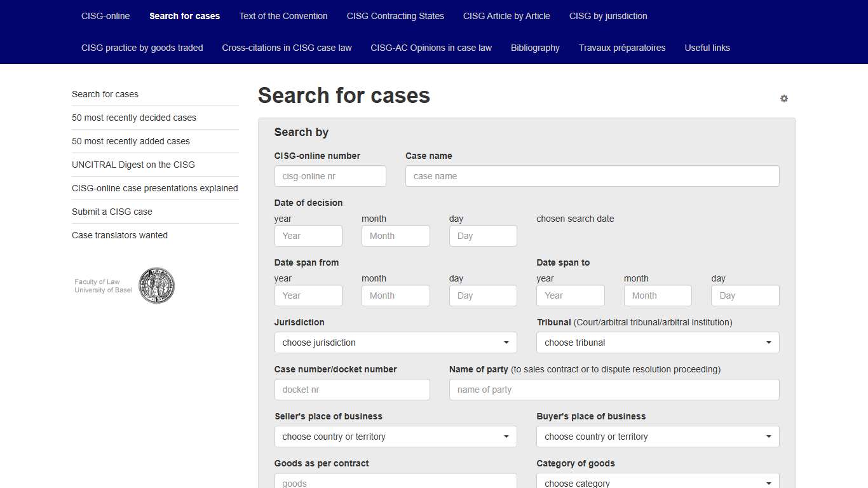Open the UNCITRAL Digest on the CISG
Viewport: 868px width, 488px height.
tap(133, 165)
